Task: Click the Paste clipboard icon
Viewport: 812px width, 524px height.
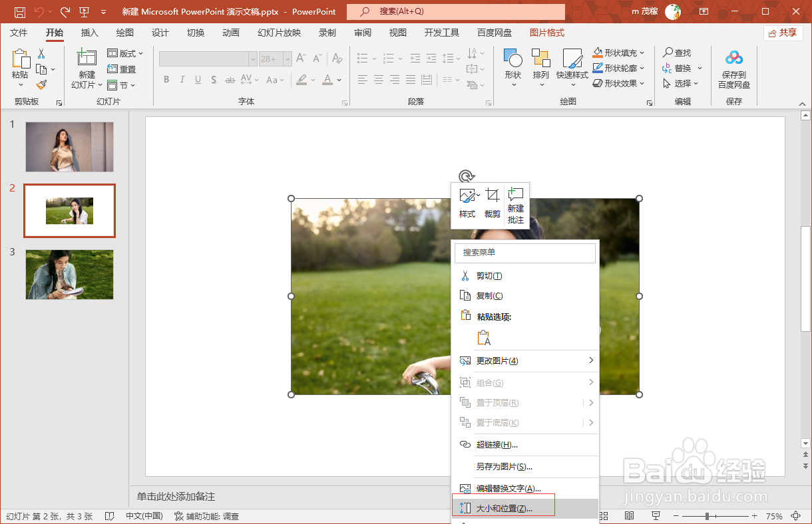Action: pos(20,59)
